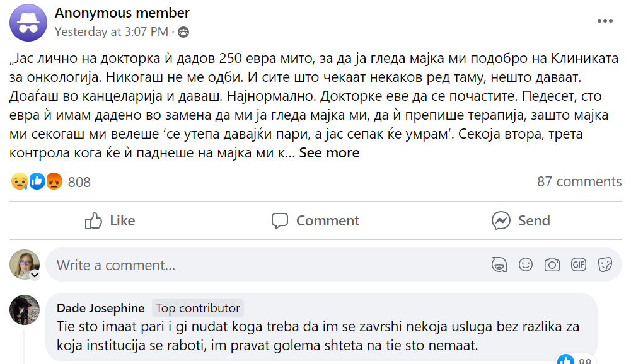Screen dimensions: 631x364
Task: Open the GIF picker icon
Action: coord(579,265)
